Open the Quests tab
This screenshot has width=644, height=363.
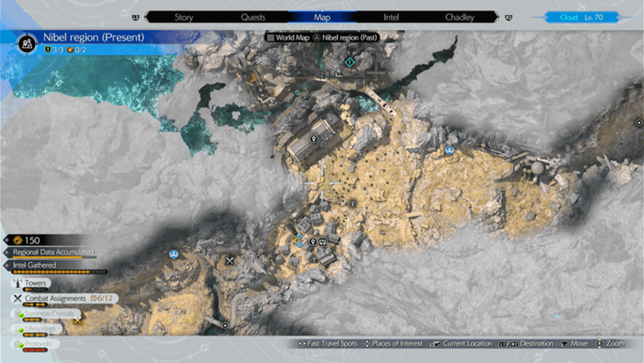pyautogui.click(x=253, y=17)
